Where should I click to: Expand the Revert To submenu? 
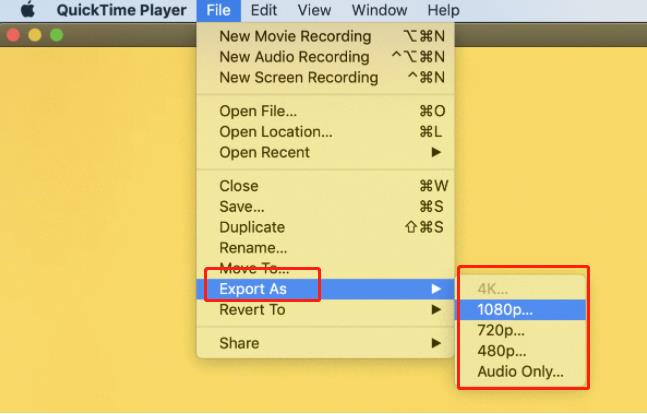point(326,310)
